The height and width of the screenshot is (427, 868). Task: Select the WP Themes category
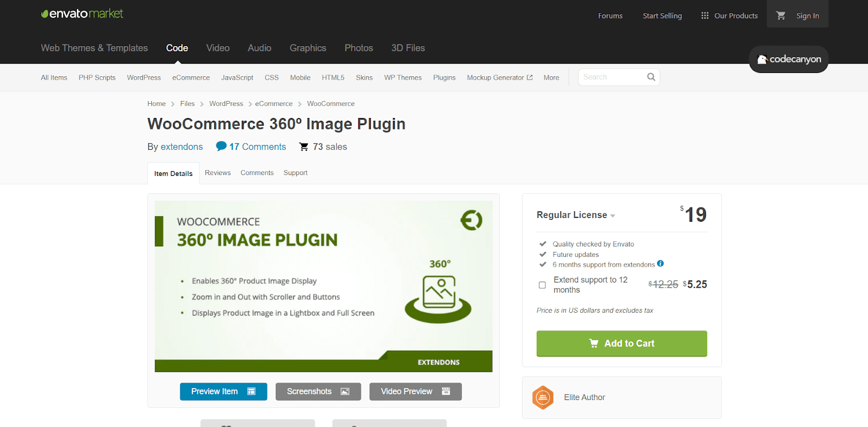click(403, 77)
